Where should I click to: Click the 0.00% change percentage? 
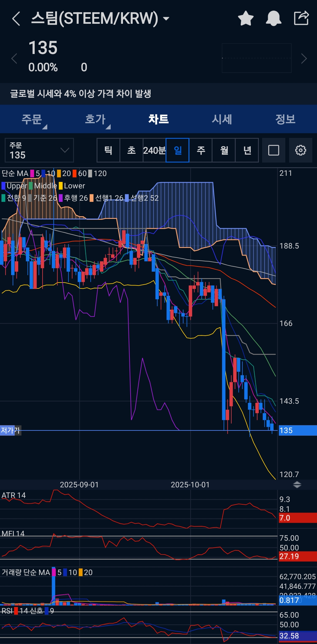click(43, 67)
